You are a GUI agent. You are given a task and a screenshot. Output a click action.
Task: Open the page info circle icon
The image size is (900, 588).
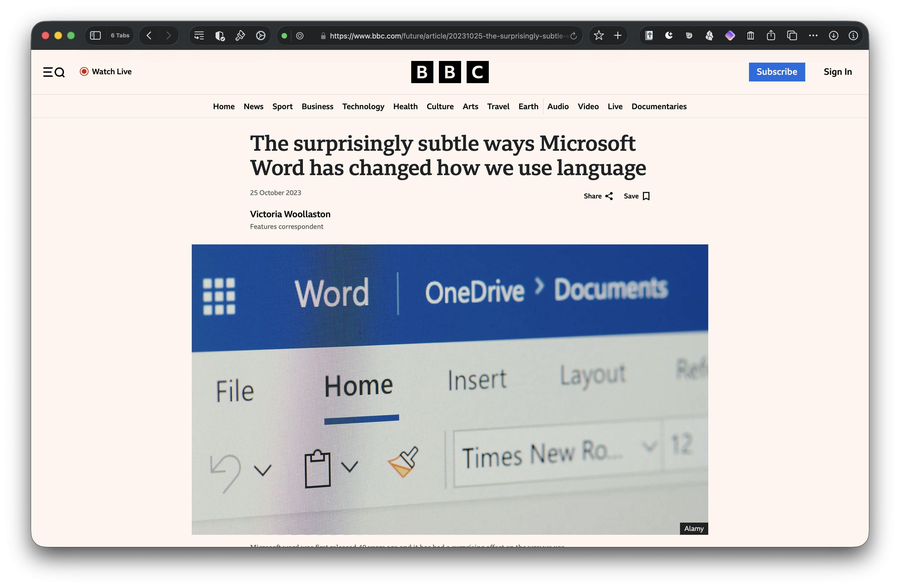click(853, 35)
